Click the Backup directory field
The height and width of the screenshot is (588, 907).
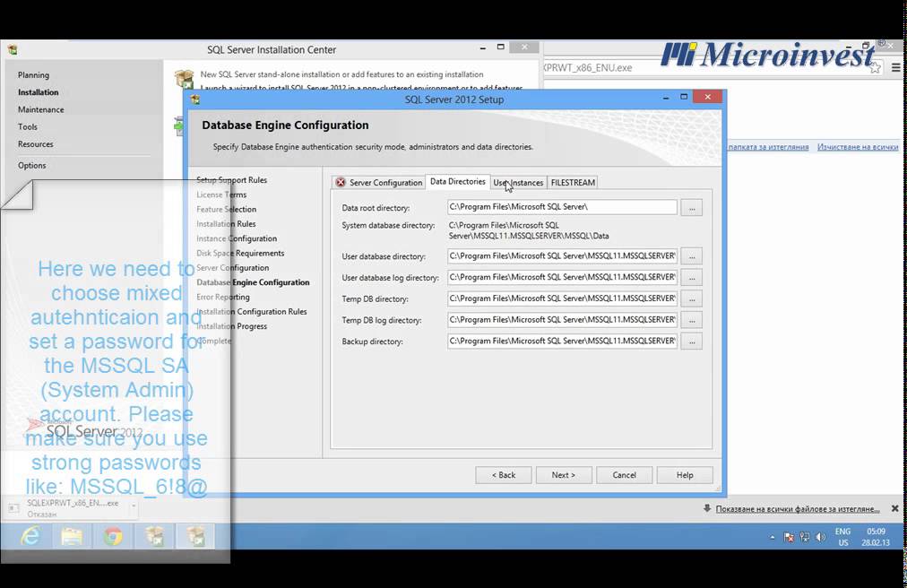562,342
